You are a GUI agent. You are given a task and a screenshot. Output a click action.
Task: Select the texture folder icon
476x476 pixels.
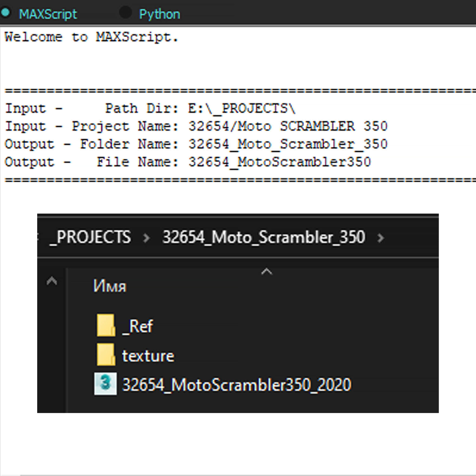click(x=106, y=354)
